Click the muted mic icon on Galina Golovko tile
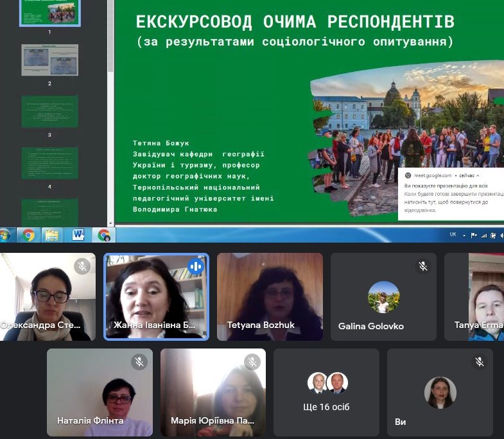The width and height of the screenshot is (504, 439). [x=422, y=266]
